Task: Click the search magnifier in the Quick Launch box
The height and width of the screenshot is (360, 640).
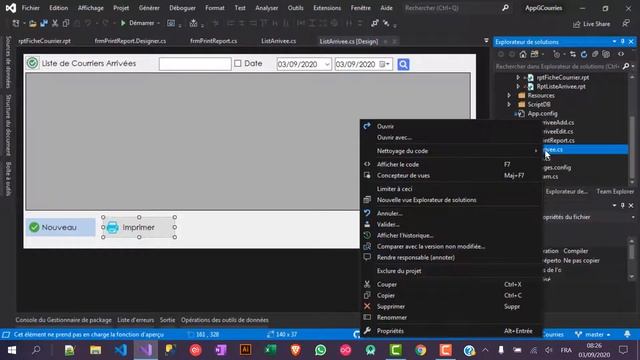Action: (x=505, y=8)
